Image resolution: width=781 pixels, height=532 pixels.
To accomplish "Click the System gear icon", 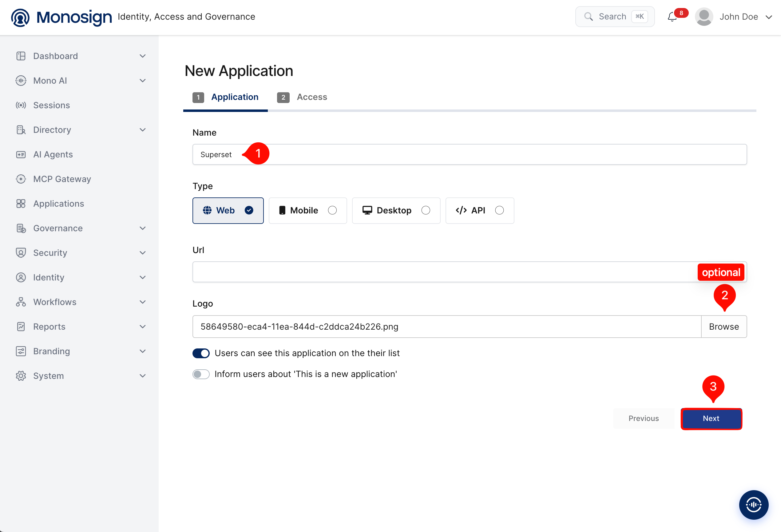I will [x=21, y=376].
